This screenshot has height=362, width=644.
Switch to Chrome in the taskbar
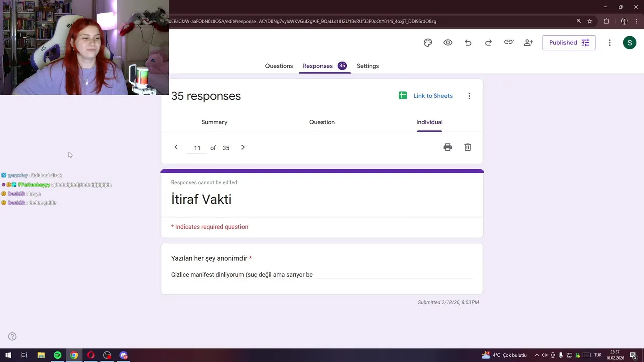pos(74,355)
